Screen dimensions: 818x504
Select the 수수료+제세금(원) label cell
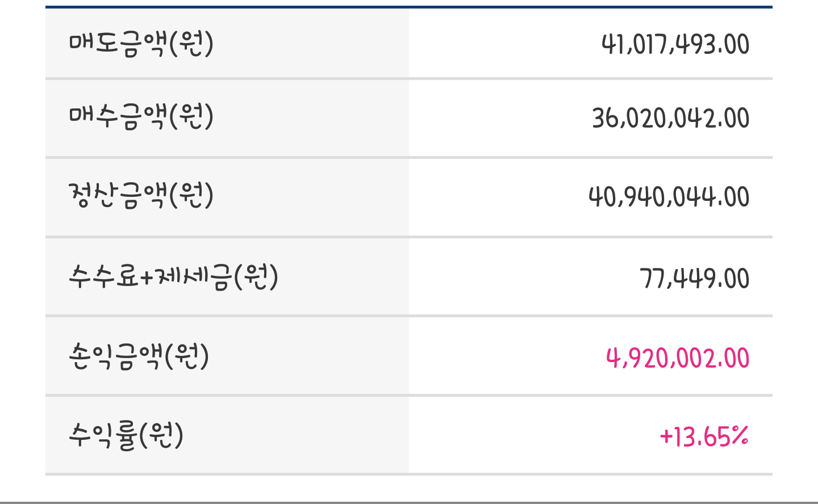pos(227,276)
